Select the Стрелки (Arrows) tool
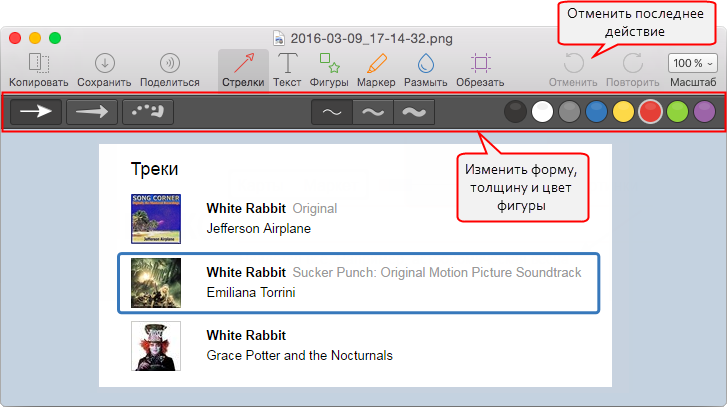Screen dimensions: 727x407 [243, 64]
